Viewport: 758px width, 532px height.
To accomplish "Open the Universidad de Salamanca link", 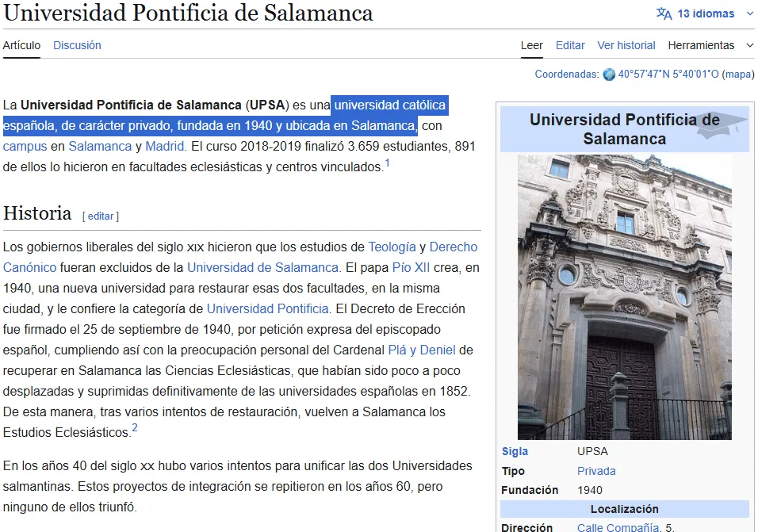I will click(x=262, y=268).
